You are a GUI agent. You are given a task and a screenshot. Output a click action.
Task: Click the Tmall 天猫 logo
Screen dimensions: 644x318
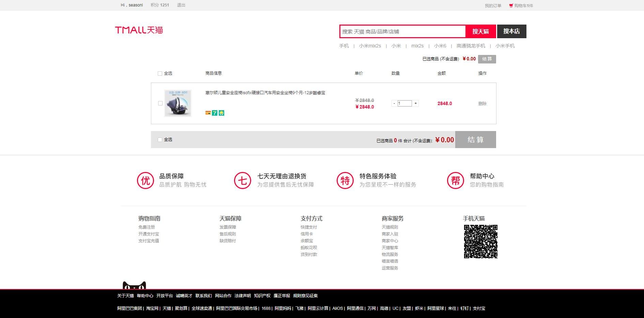pyautogui.click(x=139, y=30)
